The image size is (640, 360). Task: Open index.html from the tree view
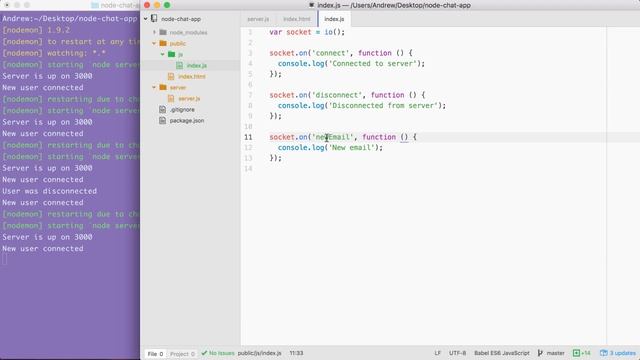(192, 76)
